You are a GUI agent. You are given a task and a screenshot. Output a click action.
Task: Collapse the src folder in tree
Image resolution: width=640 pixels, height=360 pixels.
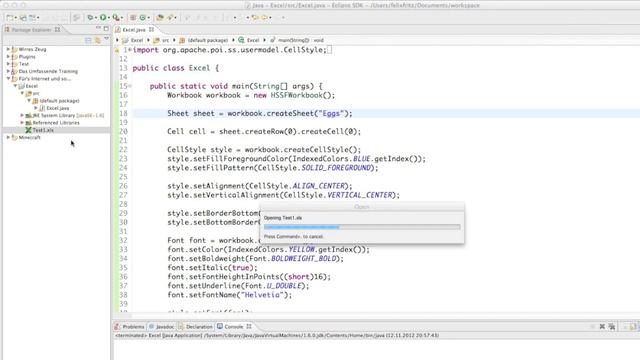tap(22, 93)
